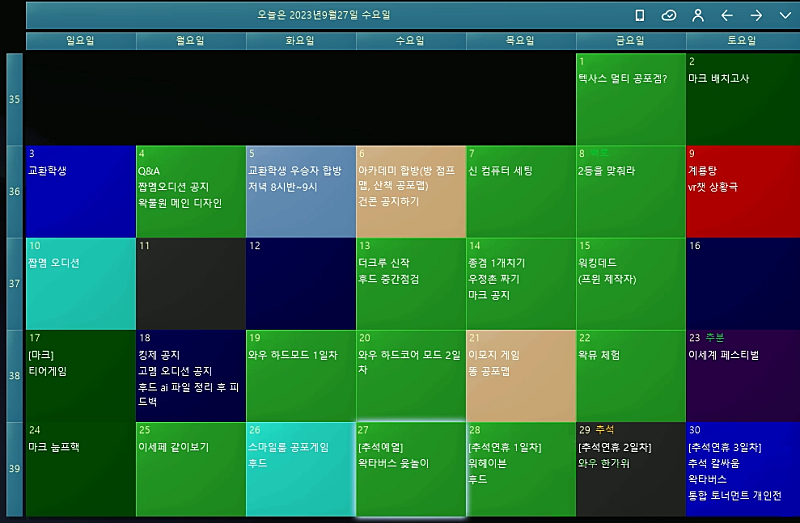Open day 7 cell 신 컴퓨터 세팅
800x523 pixels.
click(521, 192)
